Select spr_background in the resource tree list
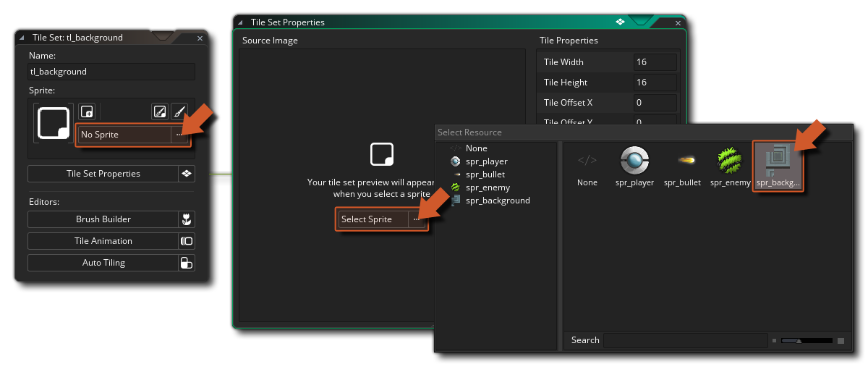The width and height of the screenshot is (868, 367). pos(498,201)
